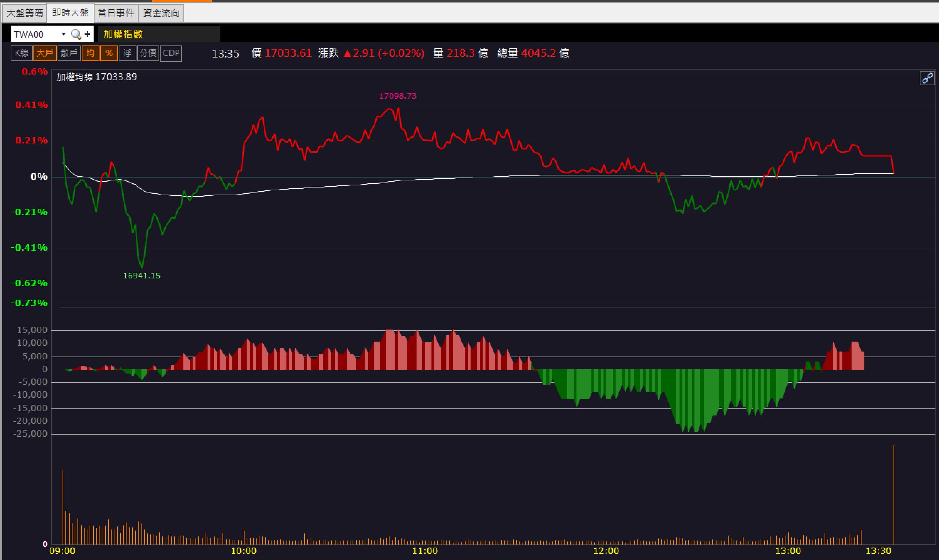Click the change value ▲2.91 (+0.02%)
This screenshot has width=939, height=560.
tap(383, 53)
